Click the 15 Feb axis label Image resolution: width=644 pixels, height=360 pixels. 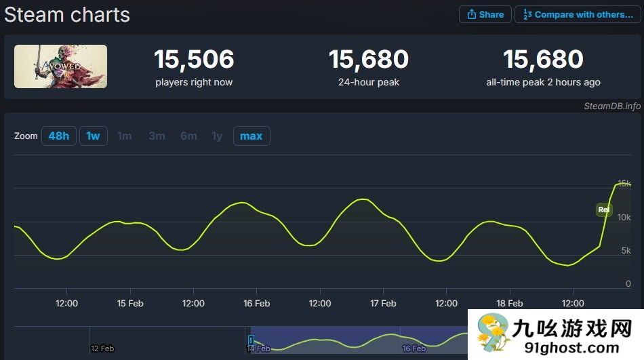(x=130, y=303)
